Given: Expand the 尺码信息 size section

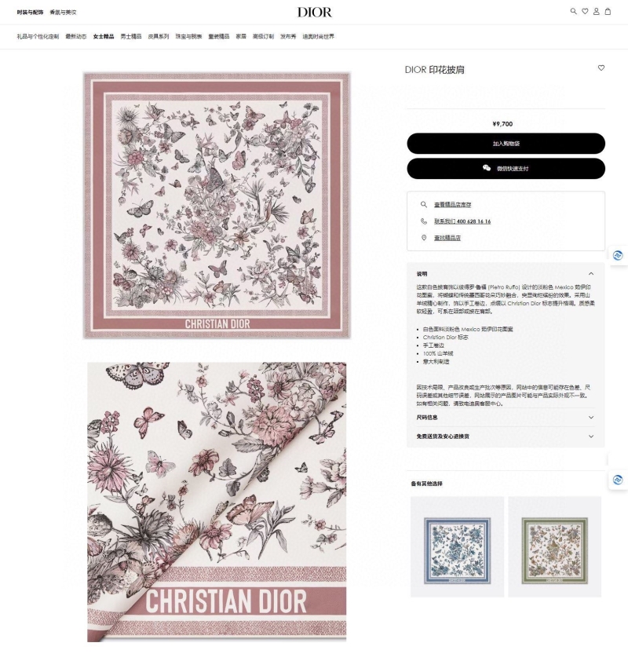Looking at the screenshot, I should coord(506,418).
